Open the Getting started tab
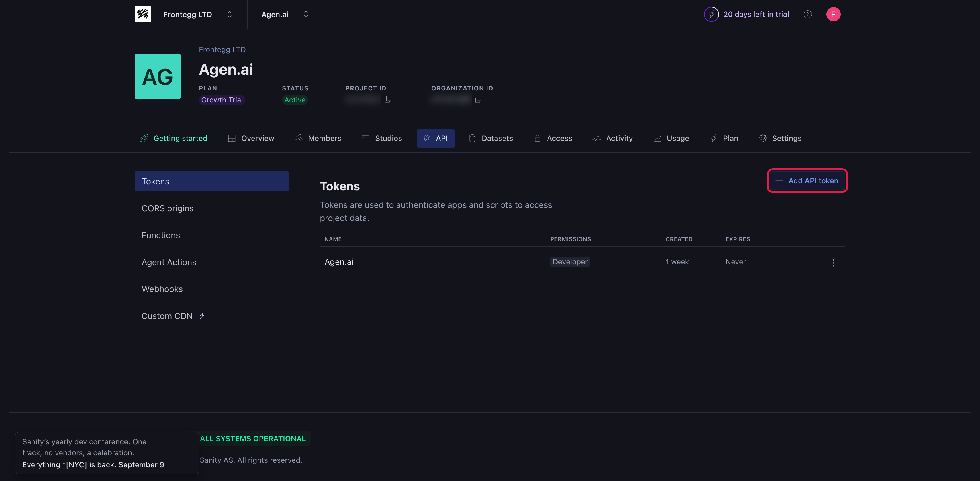The height and width of the screenshot is (481, 980). coord(173,138)
